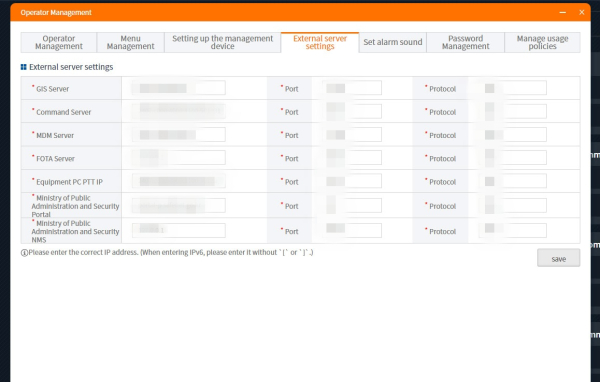Focus the GIS Server address field
Screen dimensions: 600x382
click(x=179, y=88)
